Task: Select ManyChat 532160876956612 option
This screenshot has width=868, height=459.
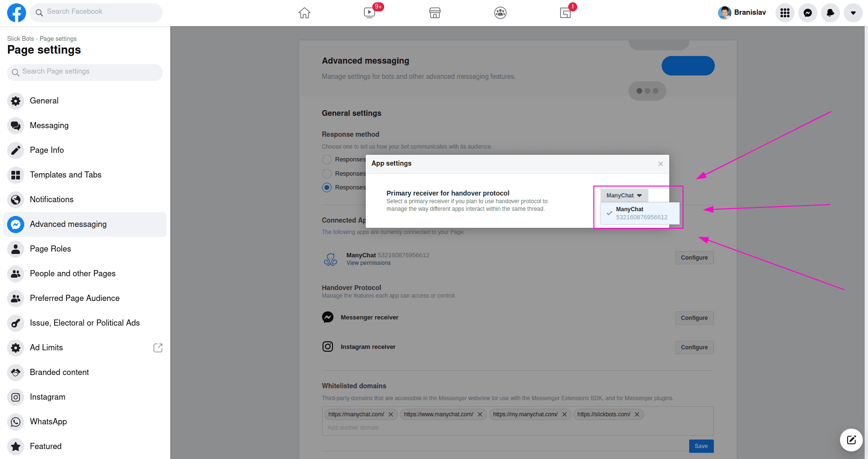Action: (x=640, y=213)
